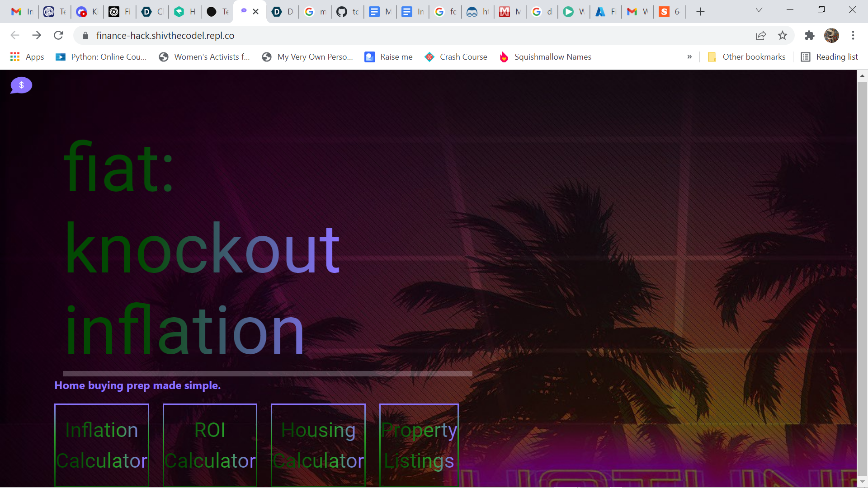Image resolution: width=868 pixels, height=488 pixels.
Task: Open the tab search dropdown arrow
Action: pyautogui.click(x=759, y=10)
